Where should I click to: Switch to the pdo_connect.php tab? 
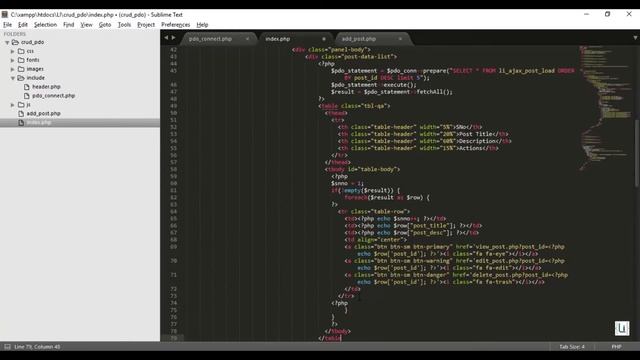(211, 39)
